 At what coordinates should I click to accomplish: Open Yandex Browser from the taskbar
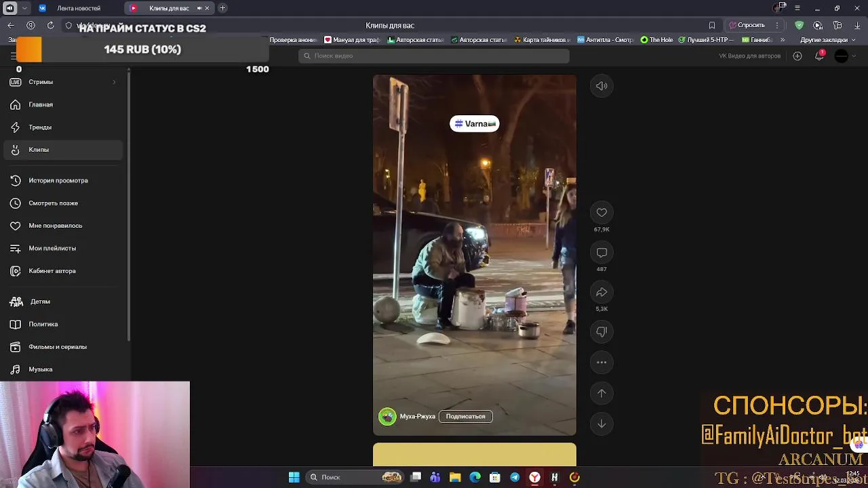pos(534,477)
